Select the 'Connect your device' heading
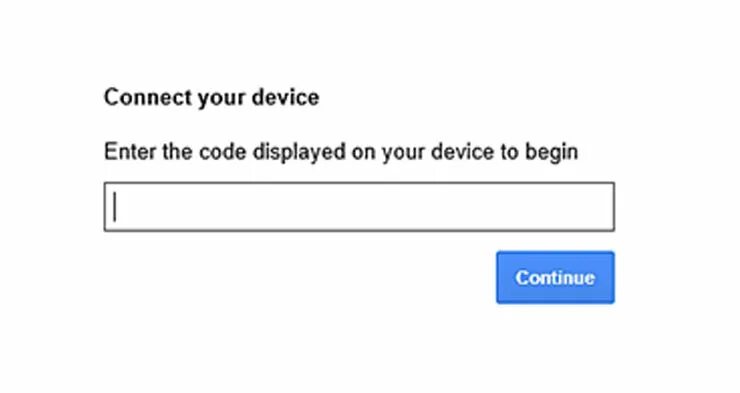The image size is (740, 393). tap(211, 98)
